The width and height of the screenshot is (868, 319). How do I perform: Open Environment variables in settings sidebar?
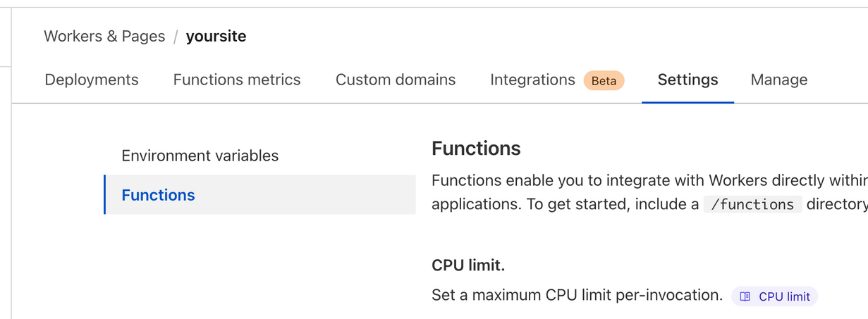pos(200,156)
